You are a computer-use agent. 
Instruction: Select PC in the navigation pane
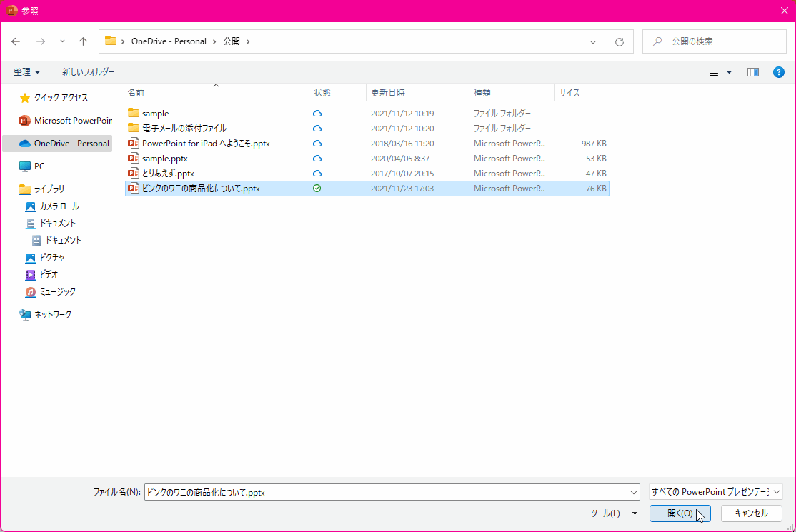tap(31, 166)
